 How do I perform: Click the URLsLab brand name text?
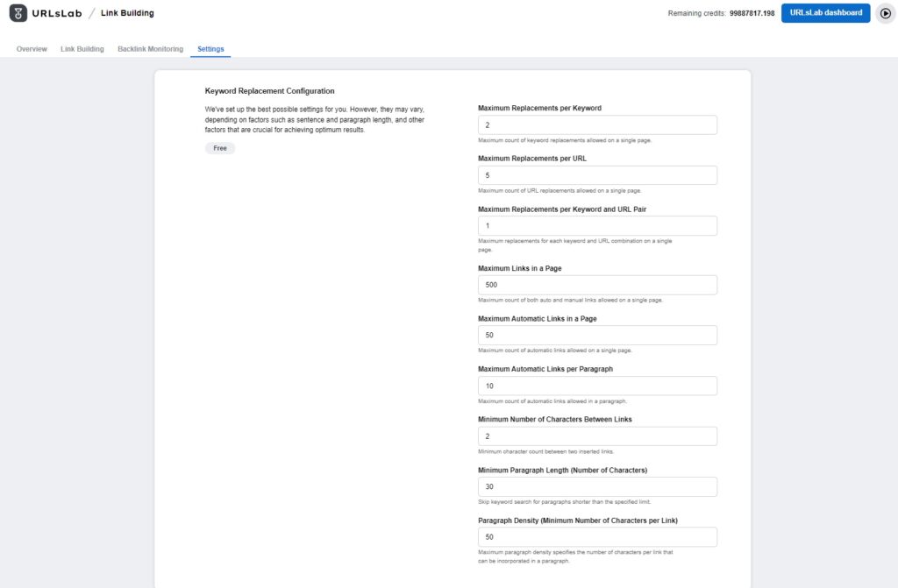57,13
